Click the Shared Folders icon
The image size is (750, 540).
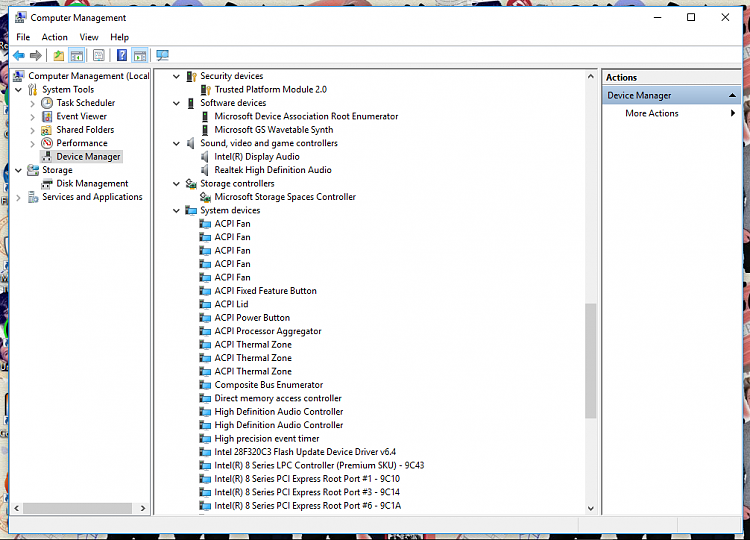[46, 130]
